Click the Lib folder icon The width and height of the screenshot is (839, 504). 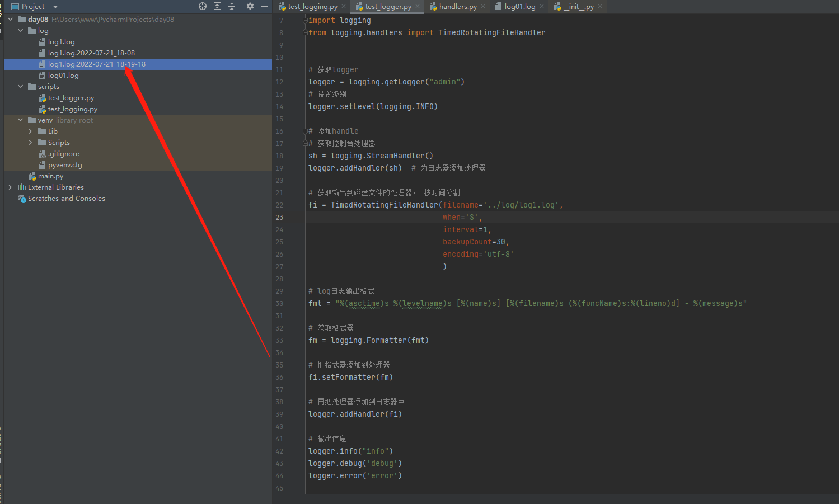pos(42,131)
